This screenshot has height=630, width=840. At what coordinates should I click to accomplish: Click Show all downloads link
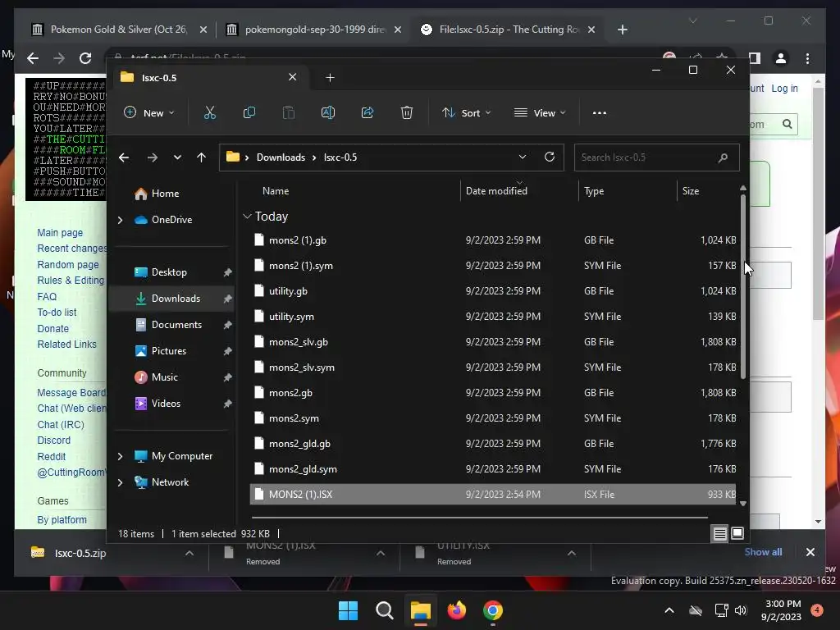tap(763, 552)
